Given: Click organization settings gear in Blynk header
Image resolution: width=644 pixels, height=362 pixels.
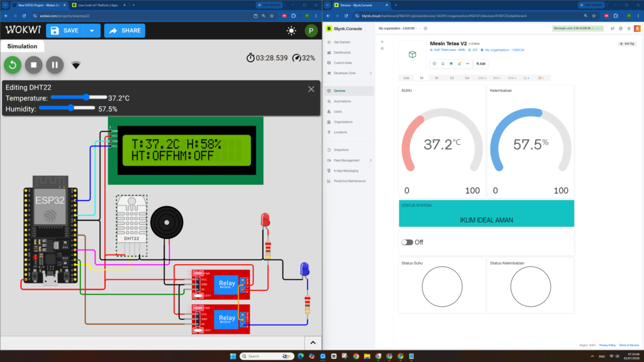Looking at the screenshot, I should [x=426, y=29].
